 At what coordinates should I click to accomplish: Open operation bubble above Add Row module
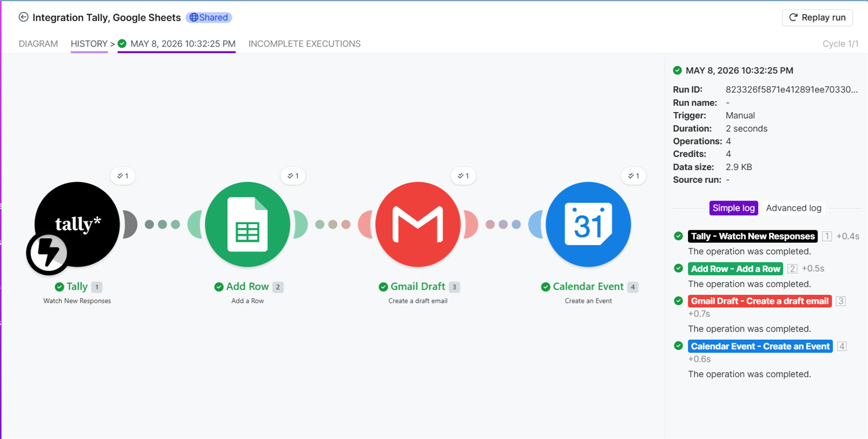(x=293, y=176)
